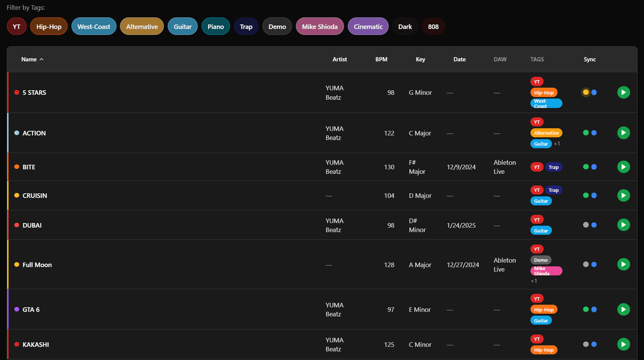Click the blue sync dot for GTA 6
Image resolution: width=644 pixels, height=360 pixels.
pos(594,309)
